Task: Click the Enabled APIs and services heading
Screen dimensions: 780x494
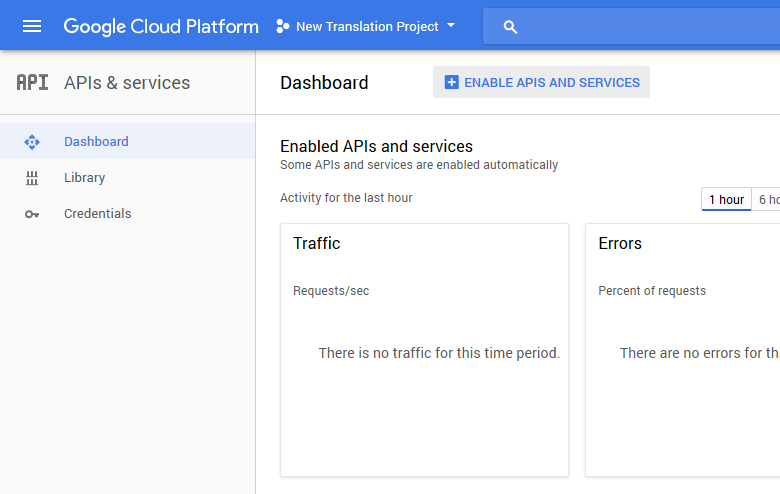Action: [376, 146]
